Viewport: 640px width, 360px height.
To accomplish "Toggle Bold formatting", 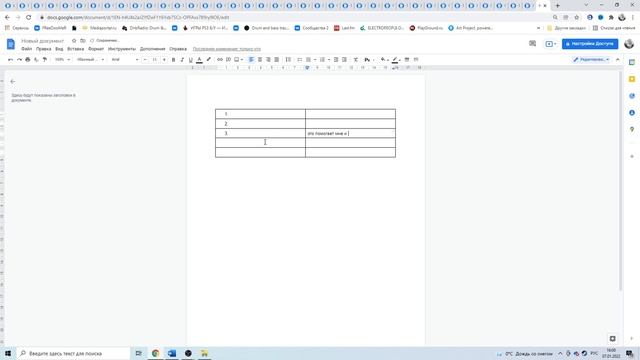I will tap(173, 60).
